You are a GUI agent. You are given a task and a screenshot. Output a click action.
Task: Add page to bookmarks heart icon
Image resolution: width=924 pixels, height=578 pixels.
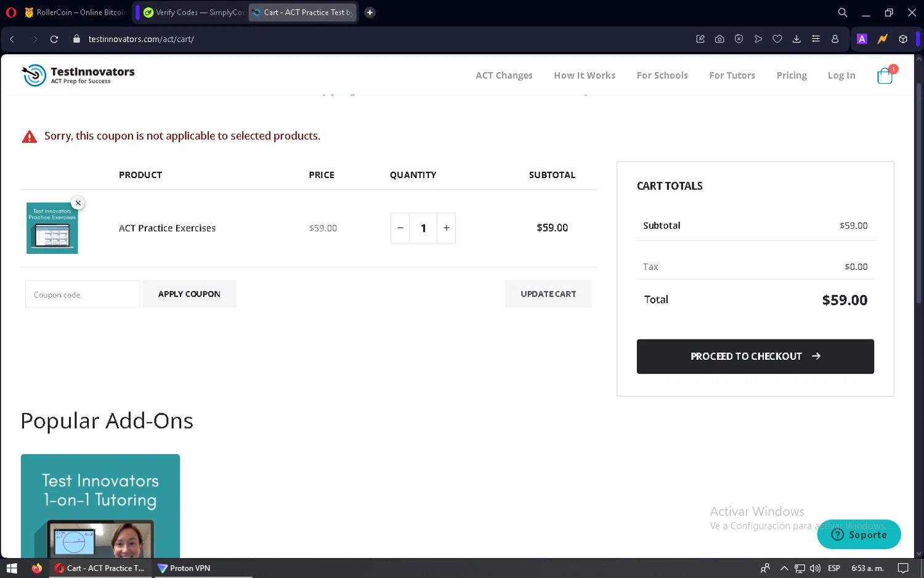[777, 39]
